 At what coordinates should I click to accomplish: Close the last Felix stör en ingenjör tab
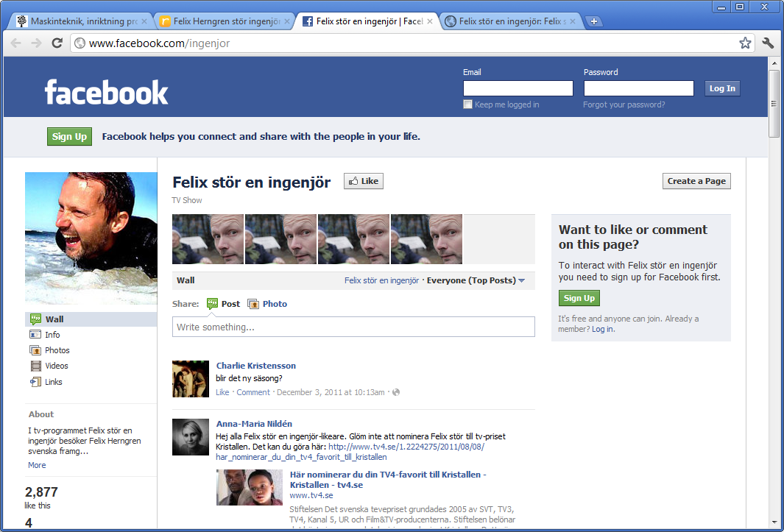(x=573, y=21)
